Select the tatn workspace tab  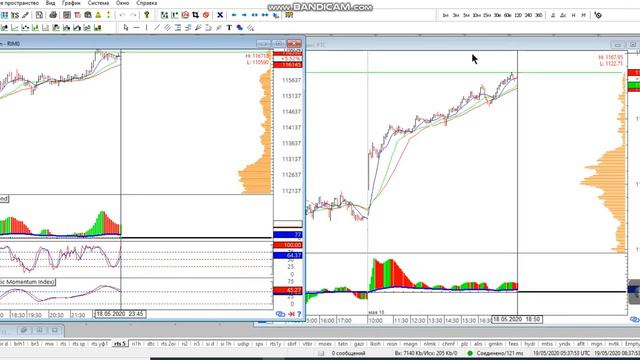pos(343,344)
